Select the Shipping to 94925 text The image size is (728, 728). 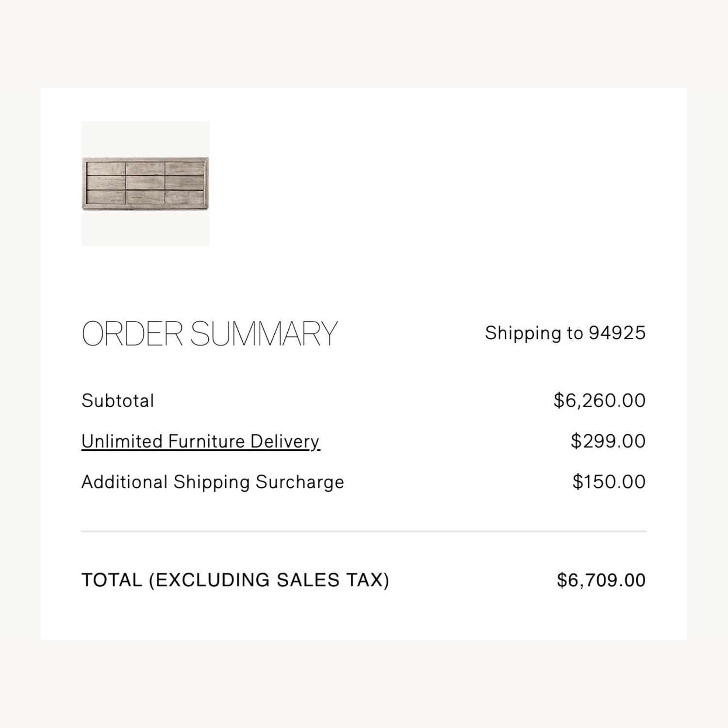point(565,332)
